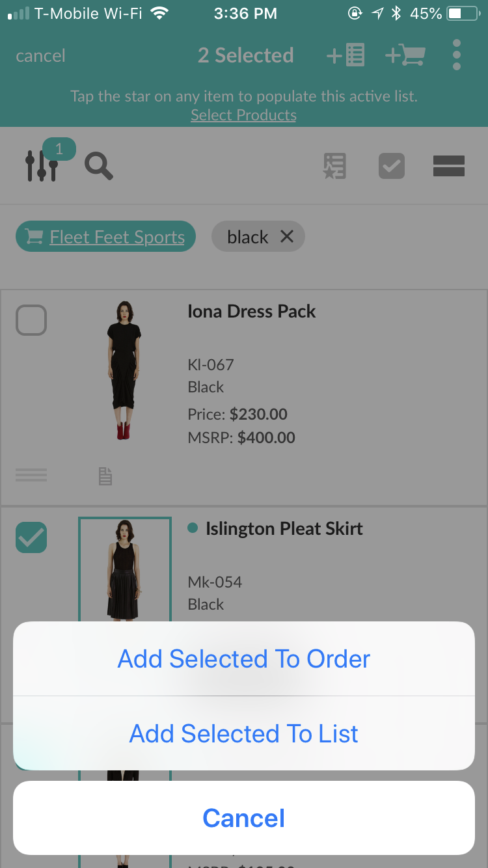Open the Select Products link
This screenshot has height=868, width=488.
tap(243, 115)
